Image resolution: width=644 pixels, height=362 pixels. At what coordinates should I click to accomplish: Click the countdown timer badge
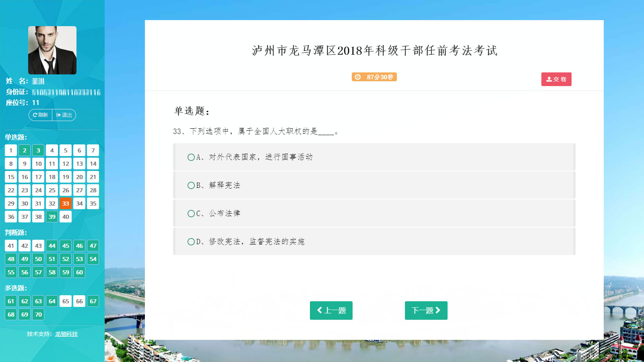point(374,77)
